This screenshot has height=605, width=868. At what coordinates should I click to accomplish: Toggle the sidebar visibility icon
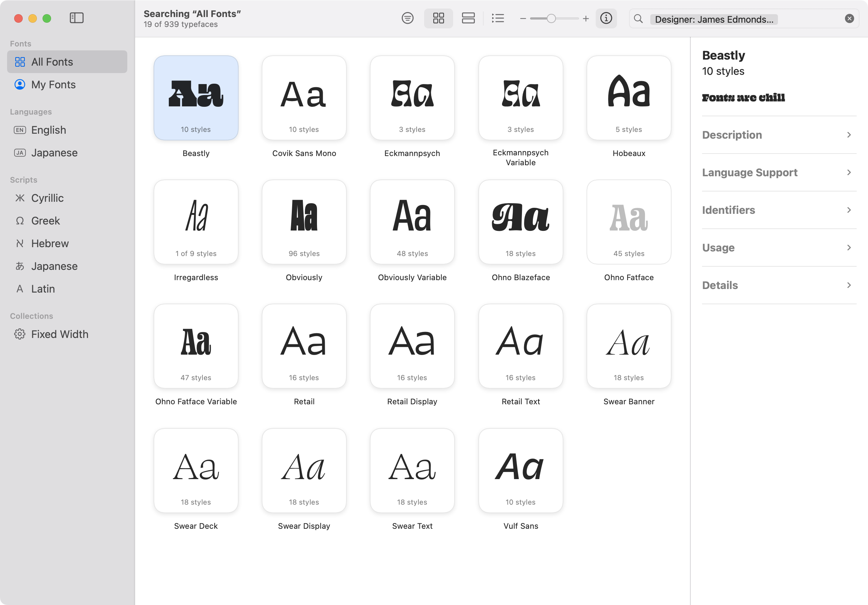pos(76,18)
